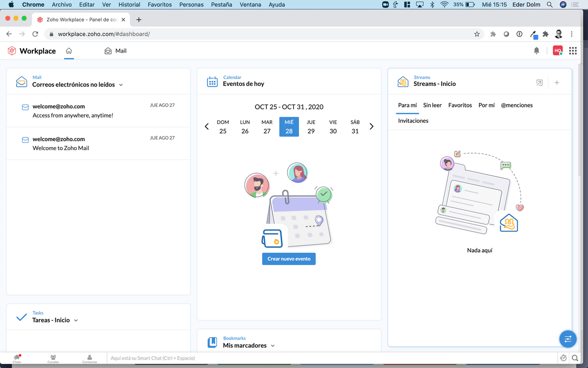
Task: Switch to Por mí tab
Action: (x=487, y=105)
